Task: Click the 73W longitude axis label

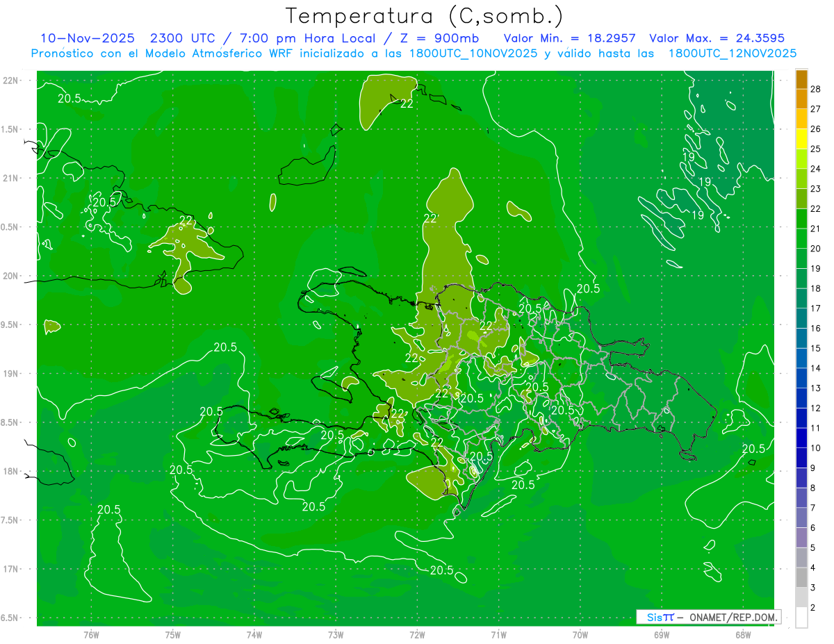Action: click(336, 635)
